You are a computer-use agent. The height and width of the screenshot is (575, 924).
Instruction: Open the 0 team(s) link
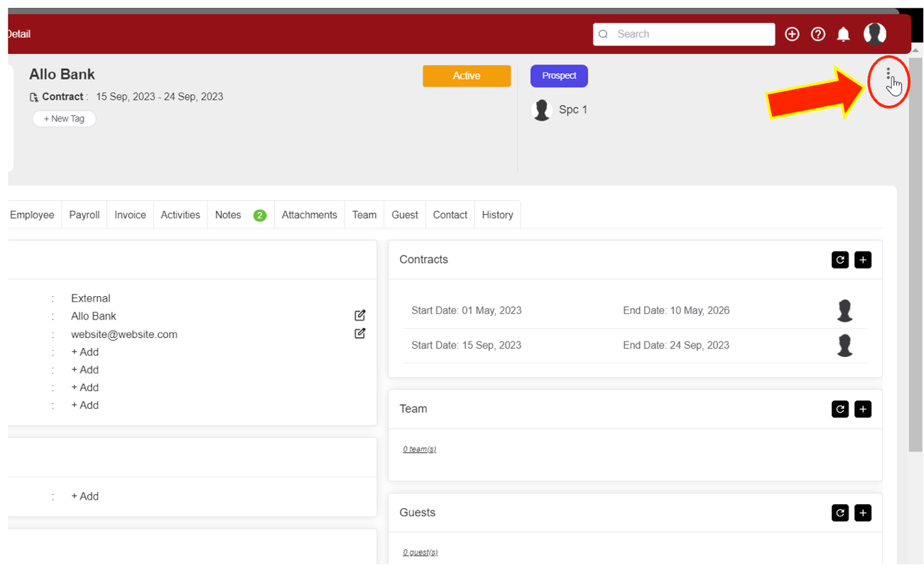point(419,449)
